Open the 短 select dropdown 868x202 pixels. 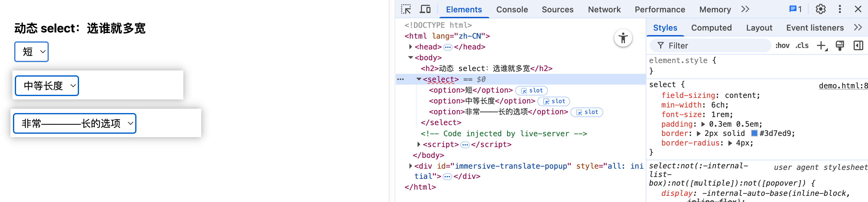pyautogui.click(x=31, y=52)
